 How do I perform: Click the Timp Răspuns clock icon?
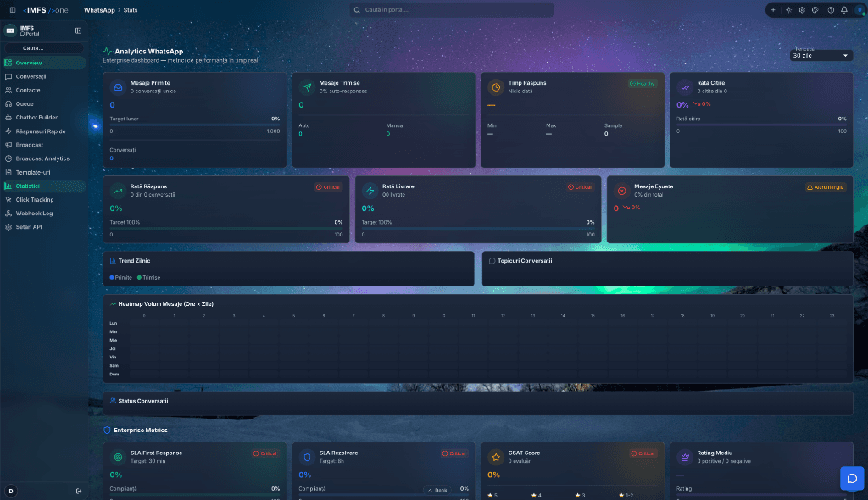[x=495, y=87]
